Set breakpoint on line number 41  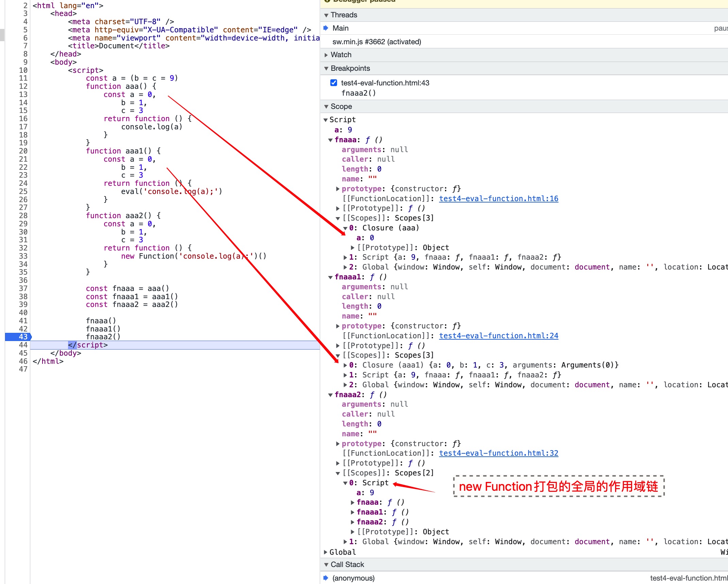coord(23,321)
